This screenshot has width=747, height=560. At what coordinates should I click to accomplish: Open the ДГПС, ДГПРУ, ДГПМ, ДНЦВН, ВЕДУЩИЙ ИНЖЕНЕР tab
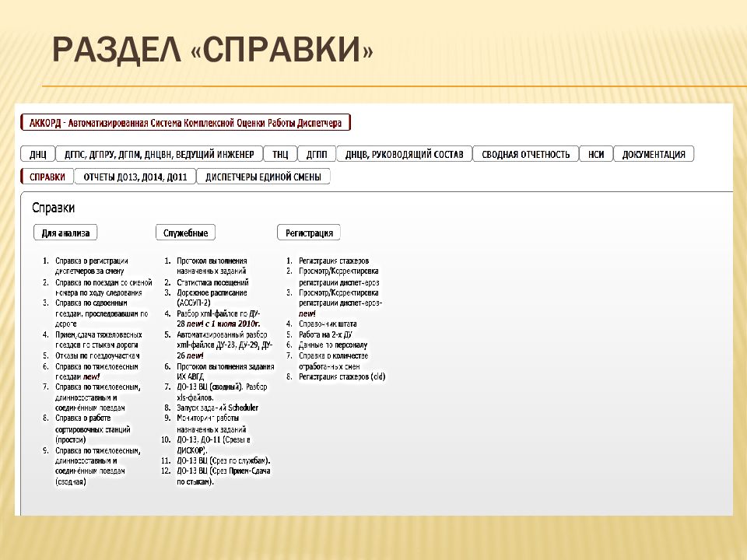159,154
